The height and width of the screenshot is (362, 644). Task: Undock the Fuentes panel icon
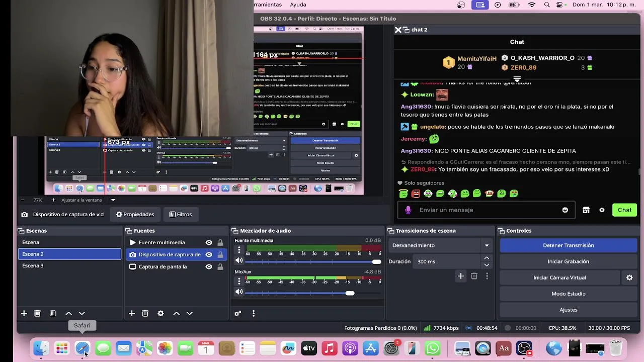point(129,231)
